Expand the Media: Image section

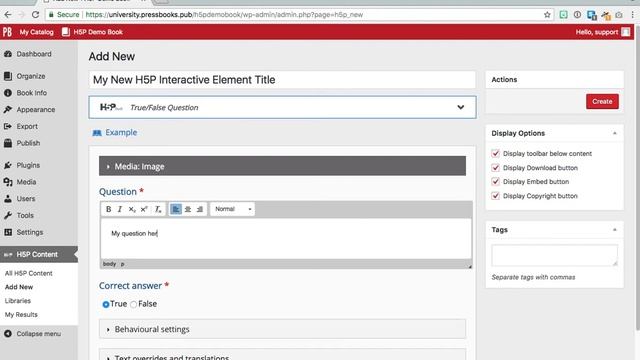282,166
